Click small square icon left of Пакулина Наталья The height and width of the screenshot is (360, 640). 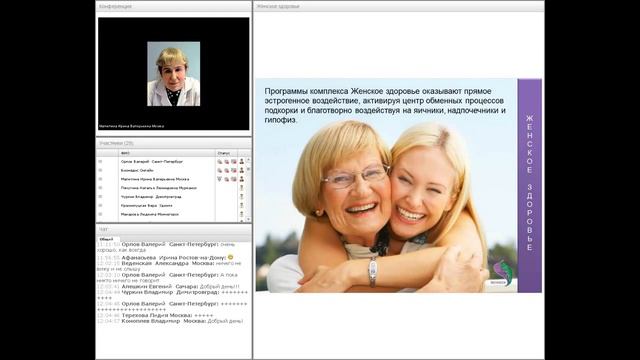coord(100,188)
